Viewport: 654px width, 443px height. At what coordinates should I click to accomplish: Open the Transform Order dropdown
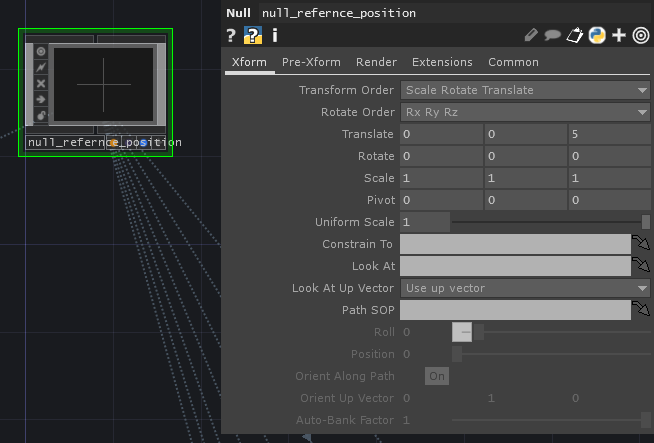pos(525,90)
